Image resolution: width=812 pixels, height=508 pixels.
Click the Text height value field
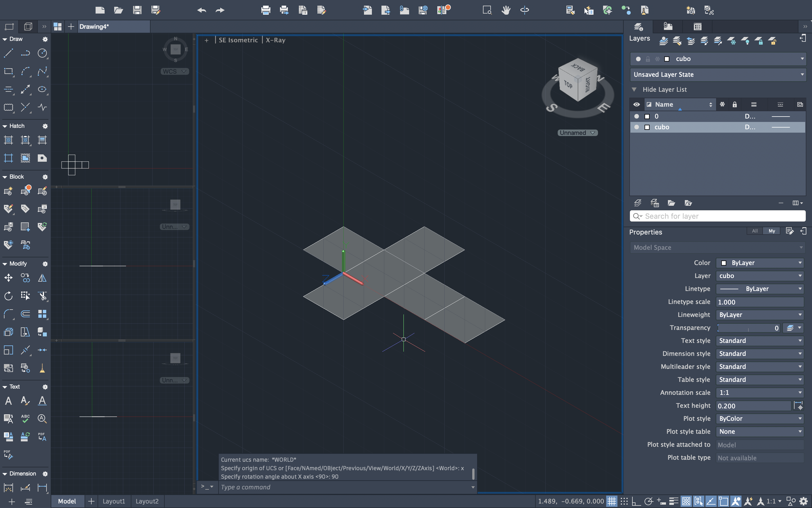tap(753, 406)
